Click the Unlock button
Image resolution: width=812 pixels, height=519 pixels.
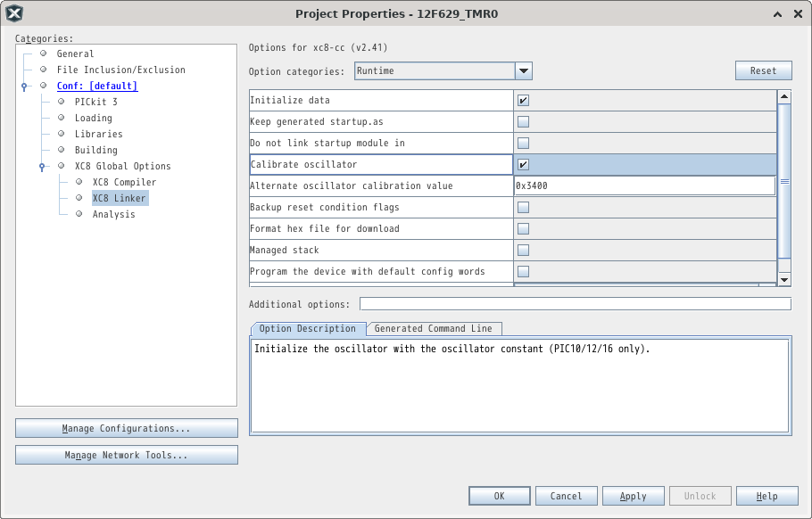pyautogui.click(x=700, y=496)
